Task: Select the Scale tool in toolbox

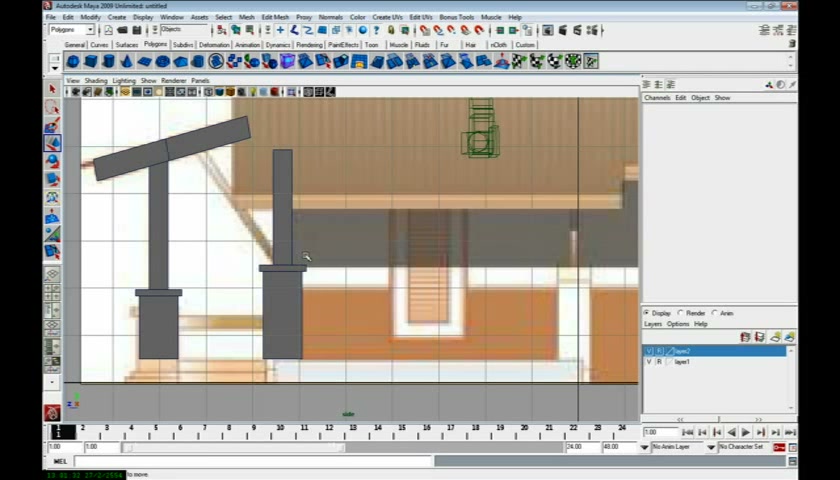Action: point(52,179)
